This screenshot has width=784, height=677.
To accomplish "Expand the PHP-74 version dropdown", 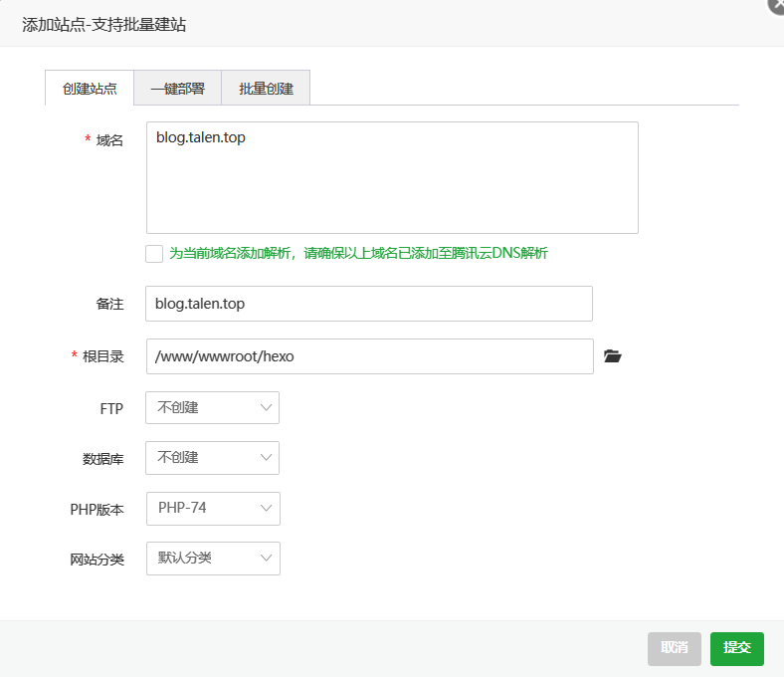I will pyautogui.click(x=213, y=509).
